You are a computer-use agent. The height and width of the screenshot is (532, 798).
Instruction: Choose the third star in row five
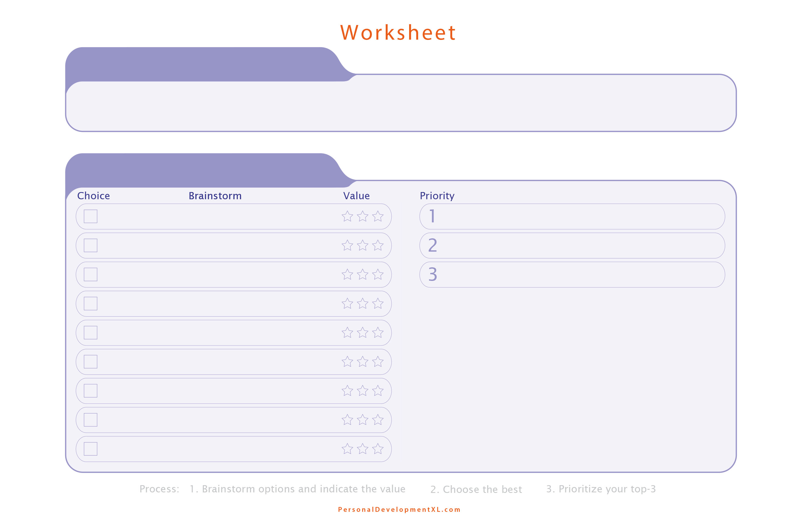pyautogui.click(x=378, y=332)
